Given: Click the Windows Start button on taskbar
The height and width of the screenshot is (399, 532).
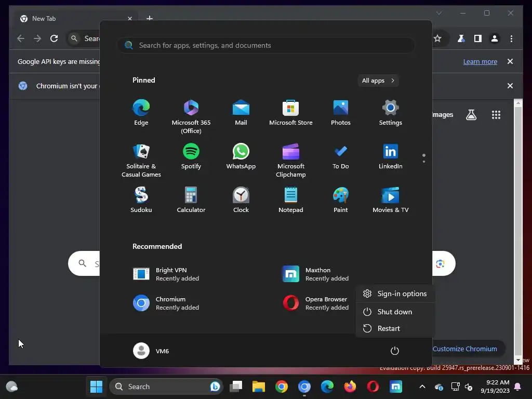Looking at the screenshot, I should click(x=96, y=387).
